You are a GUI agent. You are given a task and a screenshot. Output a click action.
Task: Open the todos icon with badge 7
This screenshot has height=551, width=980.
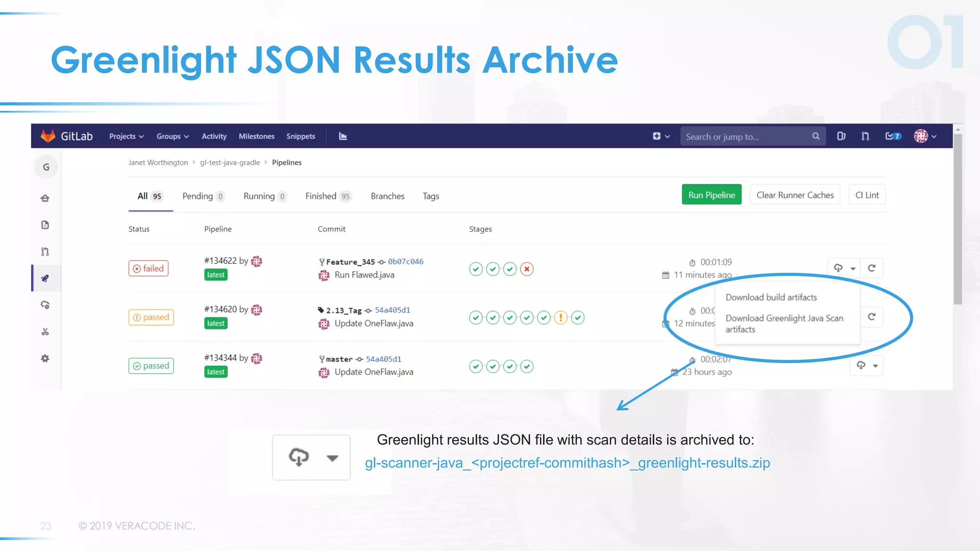(893, 136)
